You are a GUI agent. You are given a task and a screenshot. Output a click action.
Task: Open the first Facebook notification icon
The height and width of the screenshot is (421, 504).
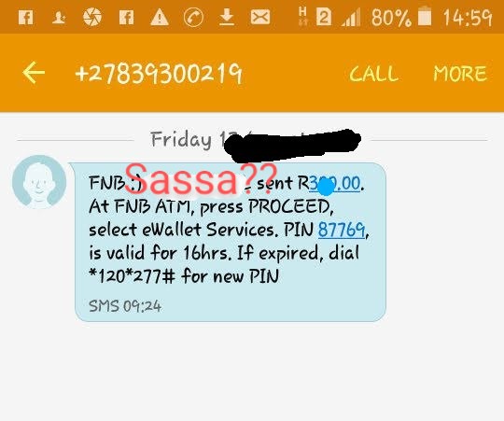pyautogui.click(x=26, y=17)
